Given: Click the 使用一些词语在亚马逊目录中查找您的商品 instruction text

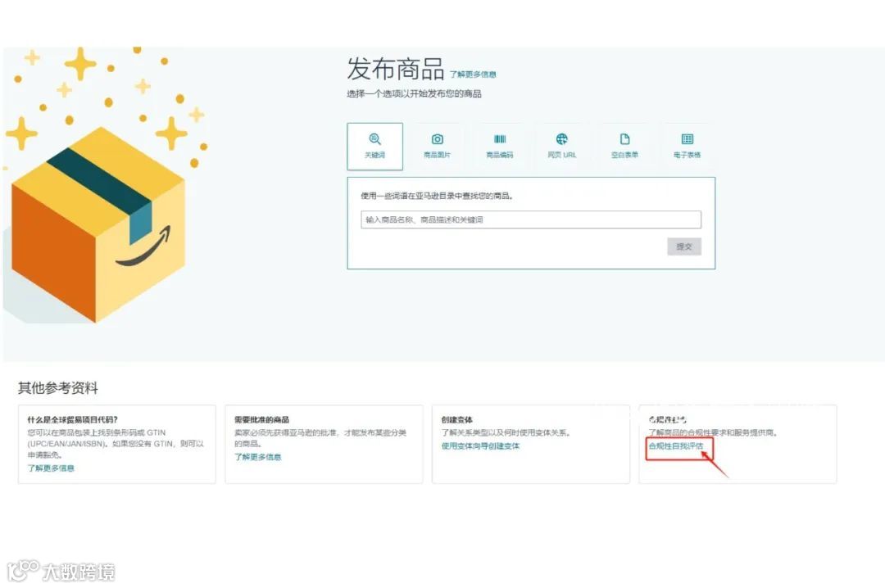Looking at the screenshot, I should [x=437, y=196].
